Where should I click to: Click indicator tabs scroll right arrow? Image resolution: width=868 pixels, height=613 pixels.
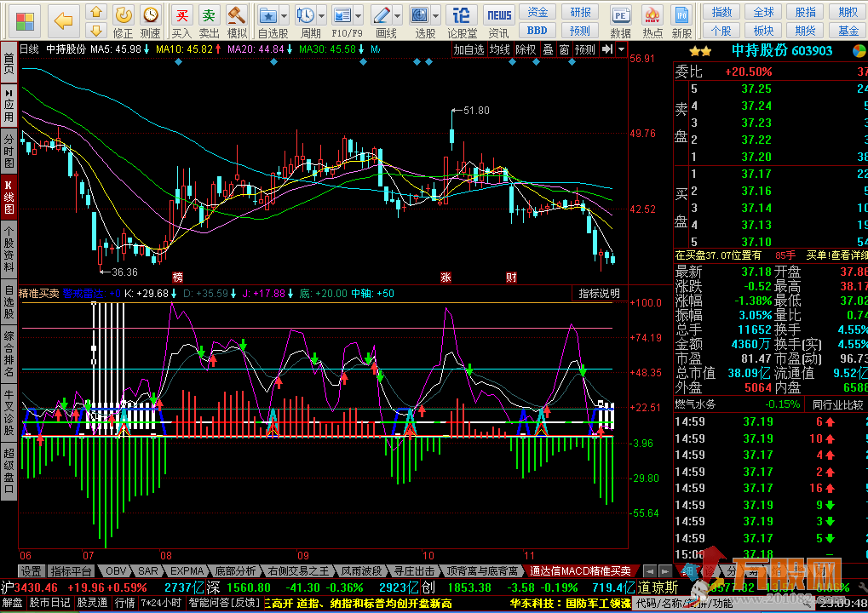coord(664,570)
